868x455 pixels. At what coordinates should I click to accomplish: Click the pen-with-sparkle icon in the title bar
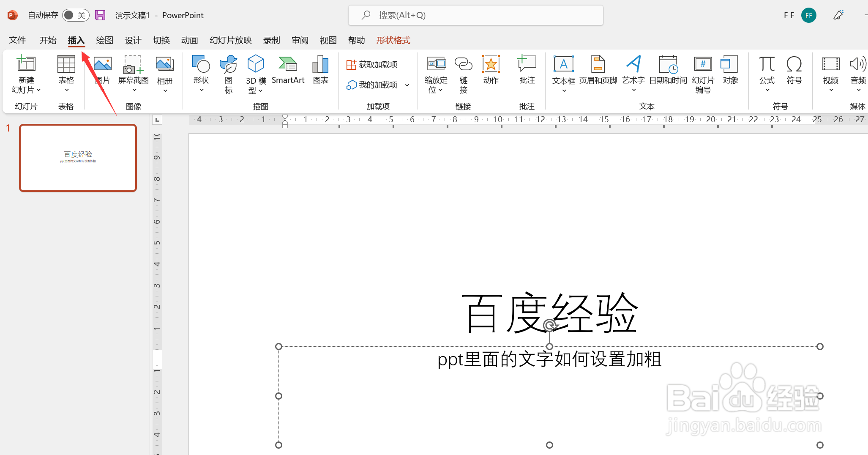pos(838,15)
